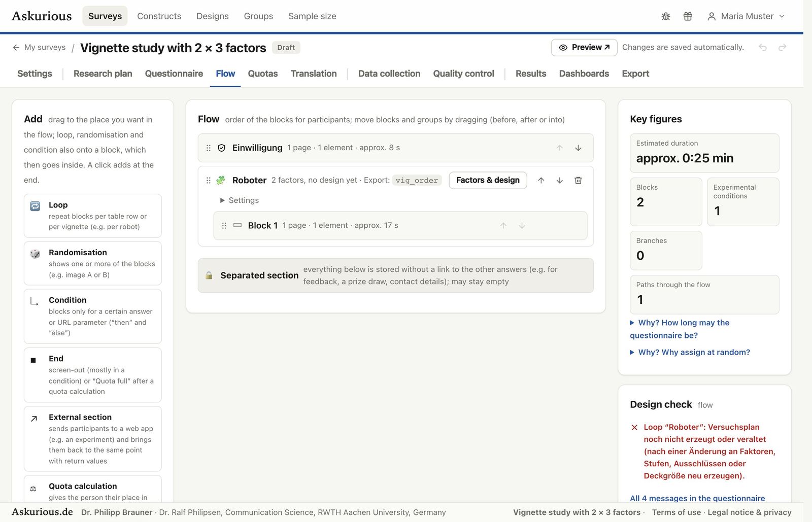The width and height of the screenshot is (812, 522).
Task: Open the Constructs menu item
Action: tap(159, 16)
